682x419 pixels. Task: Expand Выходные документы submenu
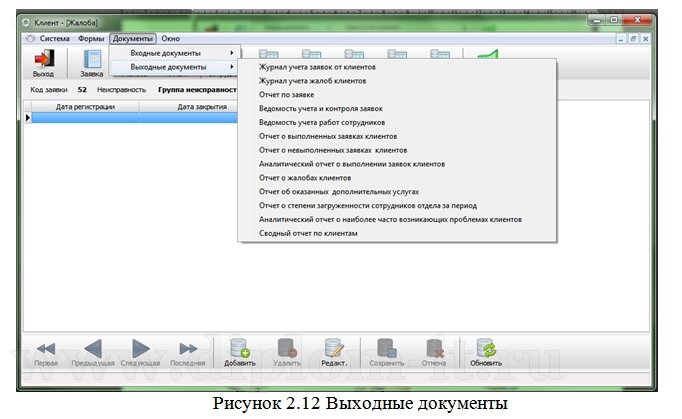point(174,67)
